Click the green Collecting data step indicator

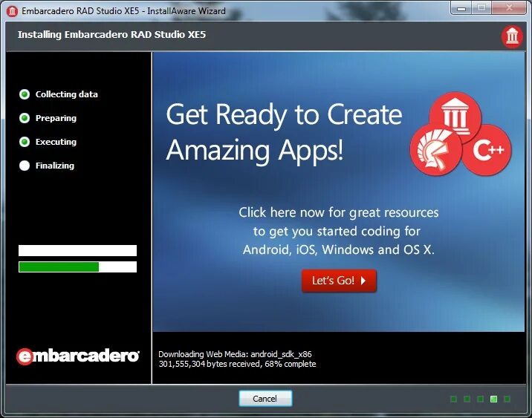25,94
